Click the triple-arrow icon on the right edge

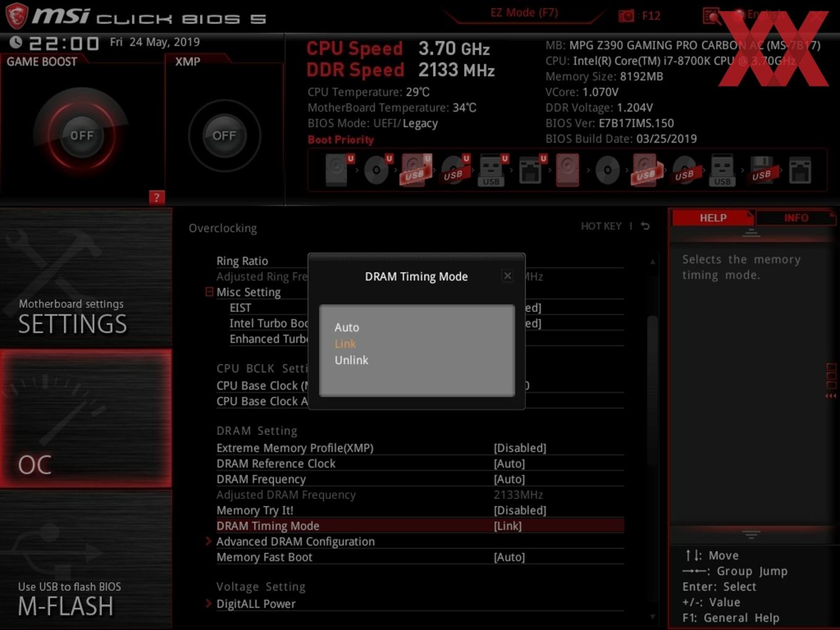831,396
